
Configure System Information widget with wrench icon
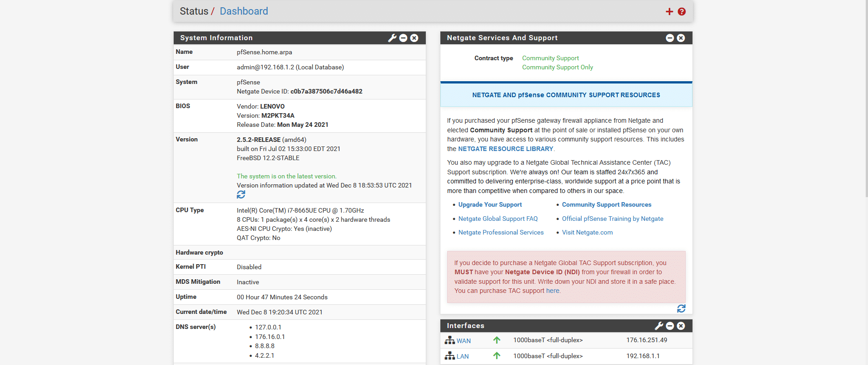click(392, 38)
